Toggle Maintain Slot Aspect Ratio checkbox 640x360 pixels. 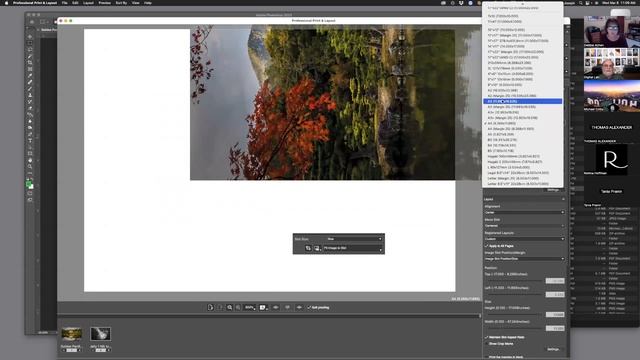pos(487,338)
